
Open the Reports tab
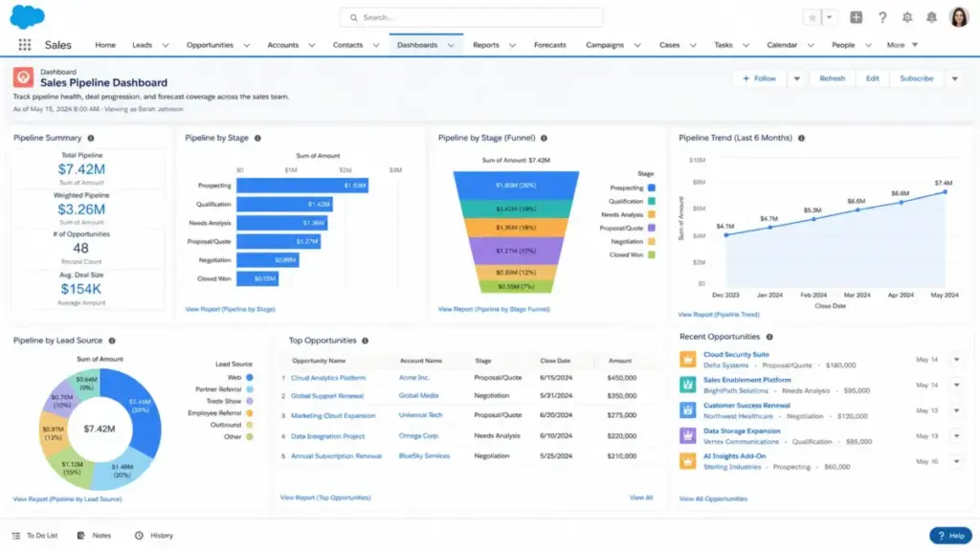tap(485, 45)
